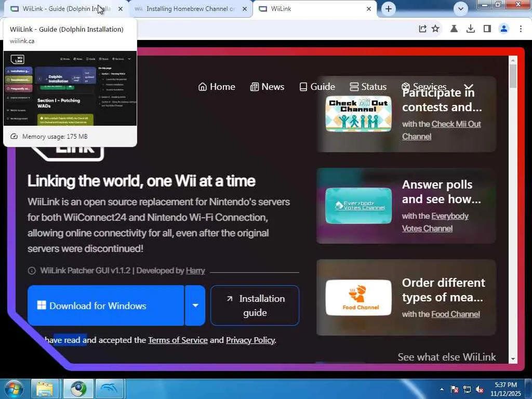Open the Everybody Votes Channel link
This screenshot has height=399, width=532.
tap(435, 222)
